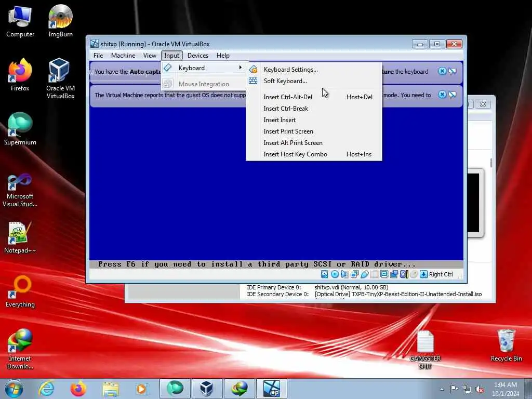Click hard disk activity icon in VirtualBox status bar
Screen dimensions: 532x399
pyautogui.click(x=324, y=274)
